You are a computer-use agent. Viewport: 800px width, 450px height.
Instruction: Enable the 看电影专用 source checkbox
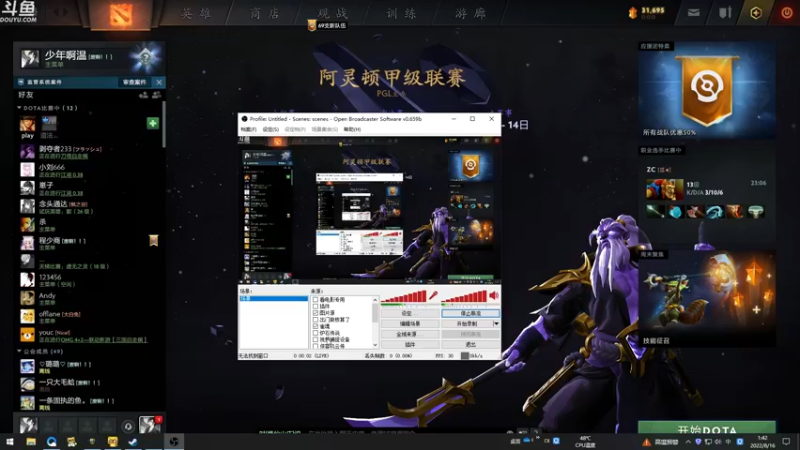tap(315, 299)
